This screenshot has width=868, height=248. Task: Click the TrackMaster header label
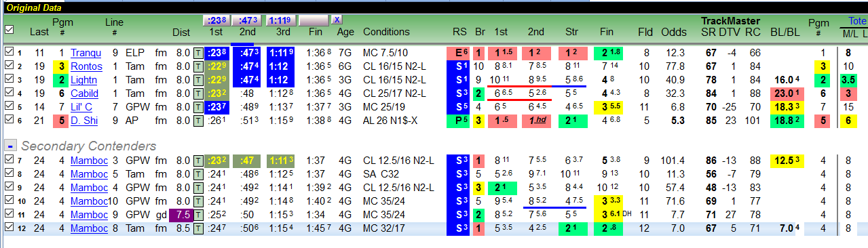[730, 21]
